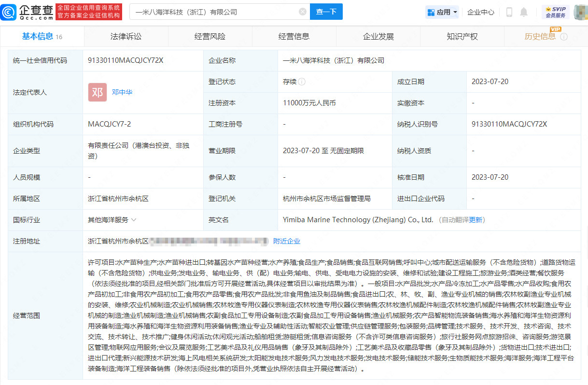Select the 企业类型 value 有限责任公司

pyautogui.click(x=139, y=151)
